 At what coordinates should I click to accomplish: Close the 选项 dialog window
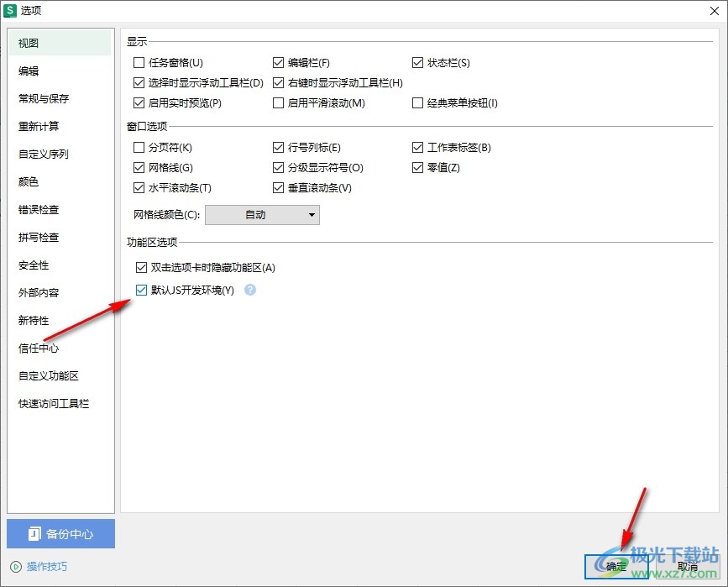pos(715,11)
